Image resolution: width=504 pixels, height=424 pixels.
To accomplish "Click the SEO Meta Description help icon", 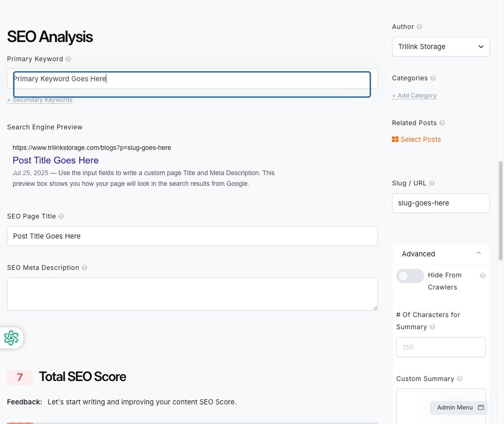I will coord(84,268).
